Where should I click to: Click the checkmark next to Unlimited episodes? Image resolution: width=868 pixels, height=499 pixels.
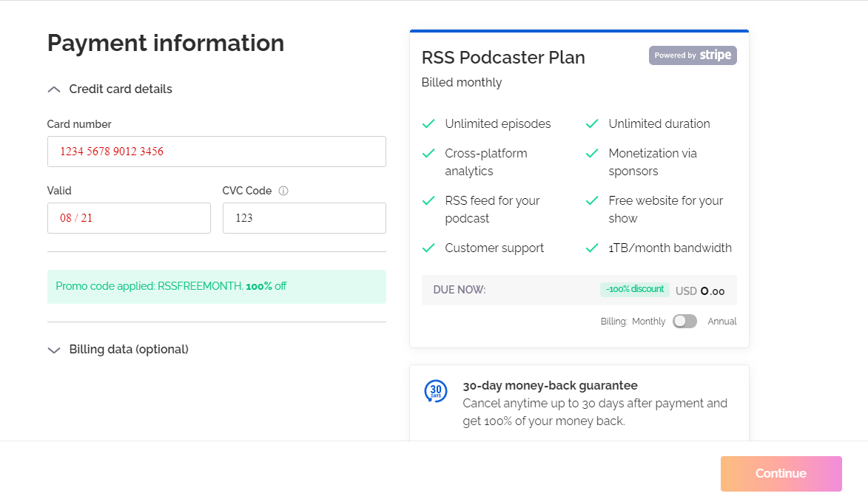click(428, 123)
